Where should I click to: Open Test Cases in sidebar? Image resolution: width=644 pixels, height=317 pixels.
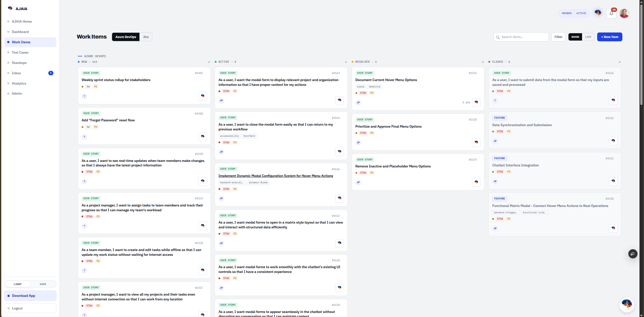(x=30, y=52)
